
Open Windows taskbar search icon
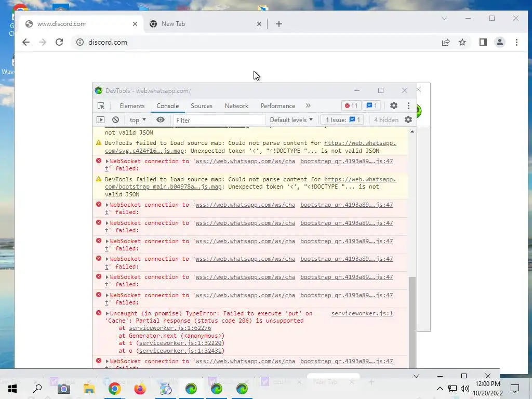coord(37,388)
